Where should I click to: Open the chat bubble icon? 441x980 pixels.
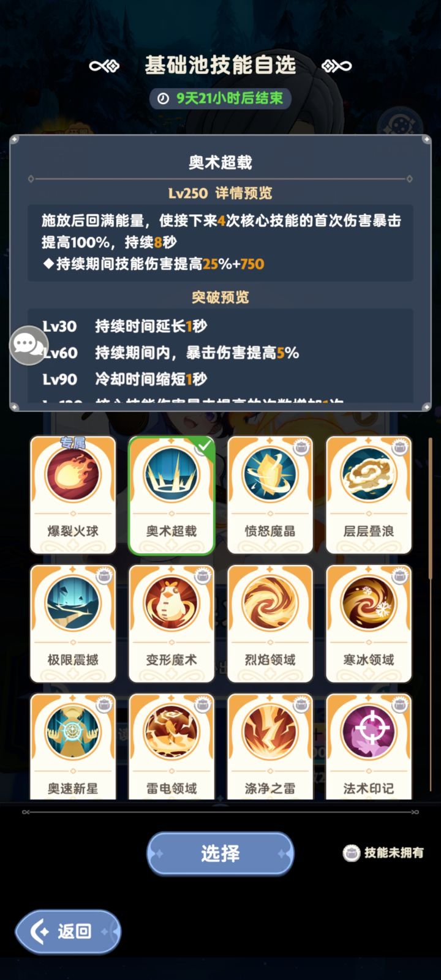point(28,345)
